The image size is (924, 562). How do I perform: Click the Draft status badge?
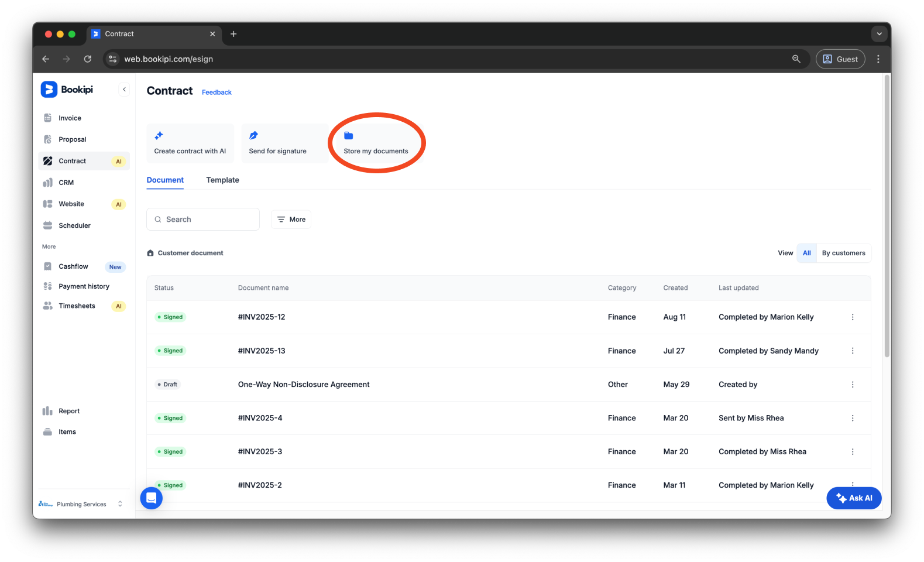click(168, 385)
